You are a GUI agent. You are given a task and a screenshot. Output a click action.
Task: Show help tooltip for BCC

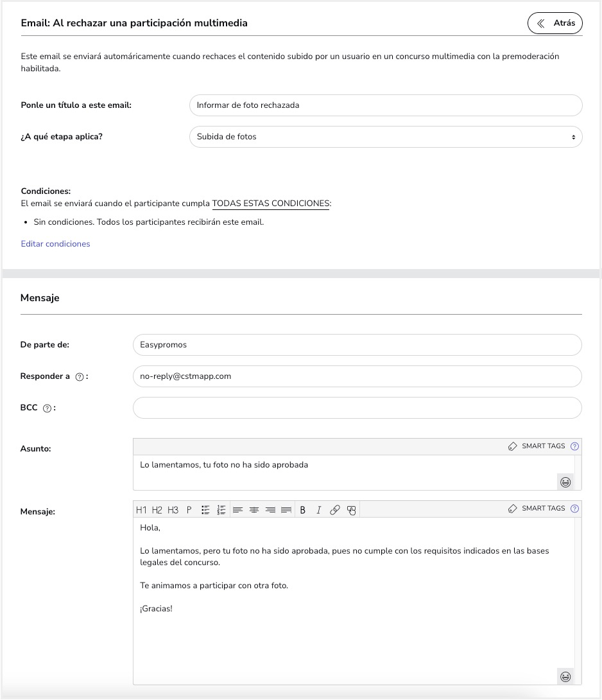click(x=47, y=408)
